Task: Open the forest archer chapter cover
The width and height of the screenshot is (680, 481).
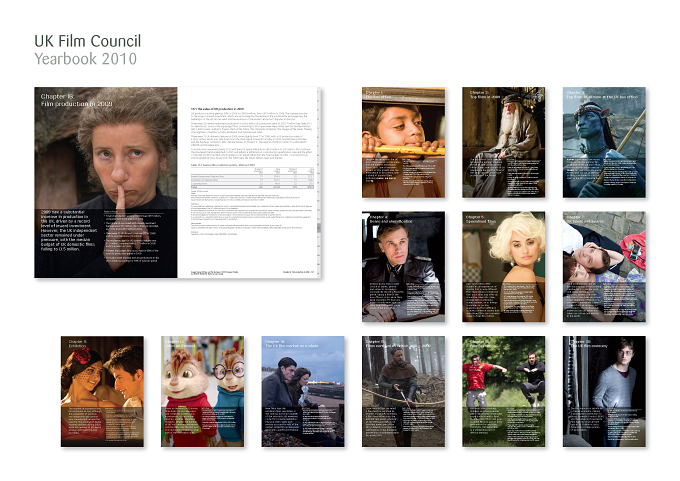Action: coord(403,391)
